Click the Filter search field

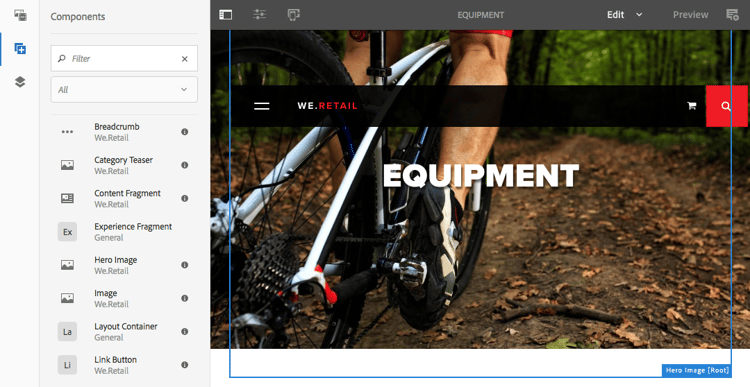pyautogui.click(x=124, y=58)
